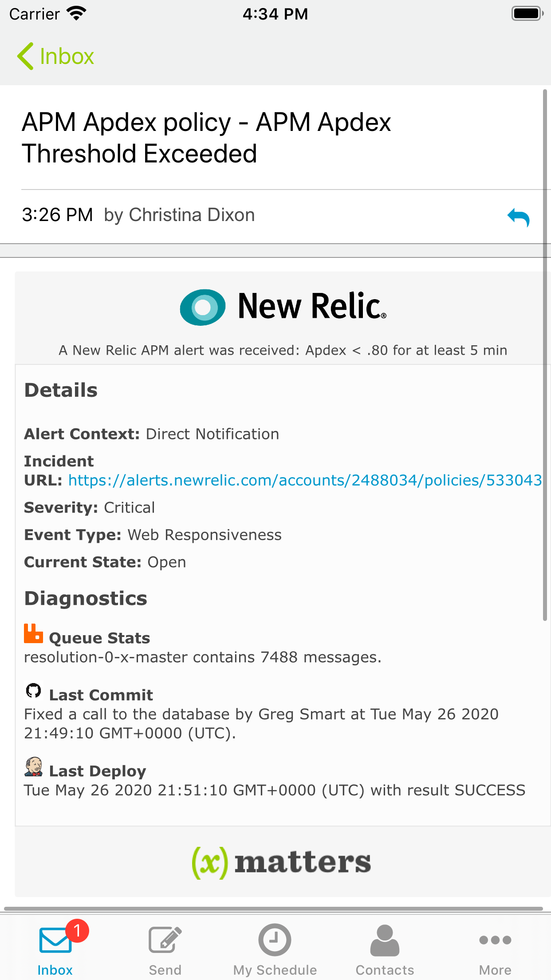Click the vertical scrollbar on the right
Viewport: 551px width, 980px height.
545,355
